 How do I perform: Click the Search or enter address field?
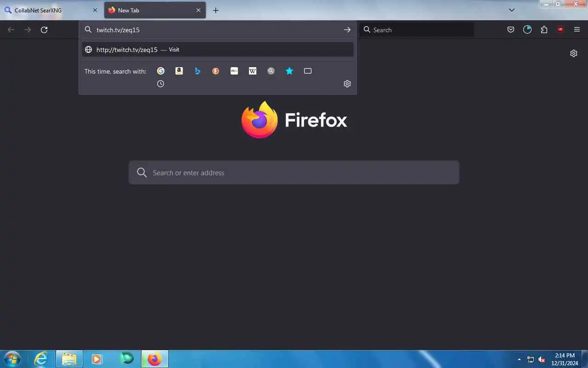[294, 172]
